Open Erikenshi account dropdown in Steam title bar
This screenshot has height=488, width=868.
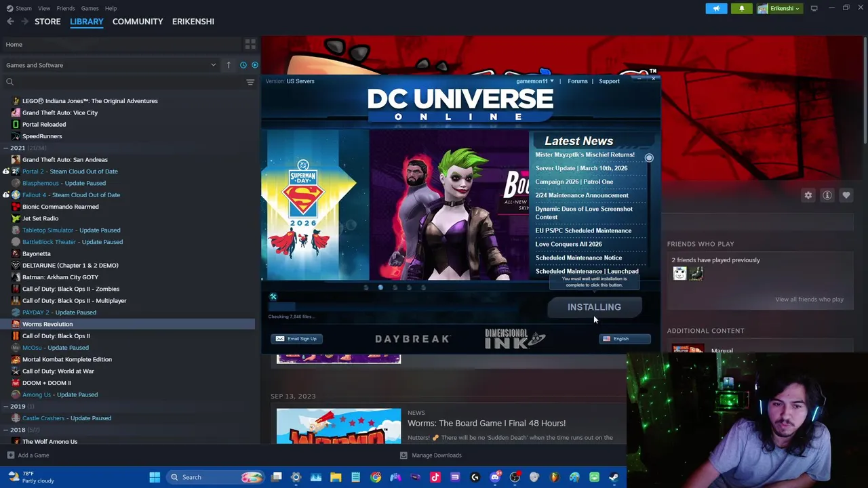click(x=780, y=8)
